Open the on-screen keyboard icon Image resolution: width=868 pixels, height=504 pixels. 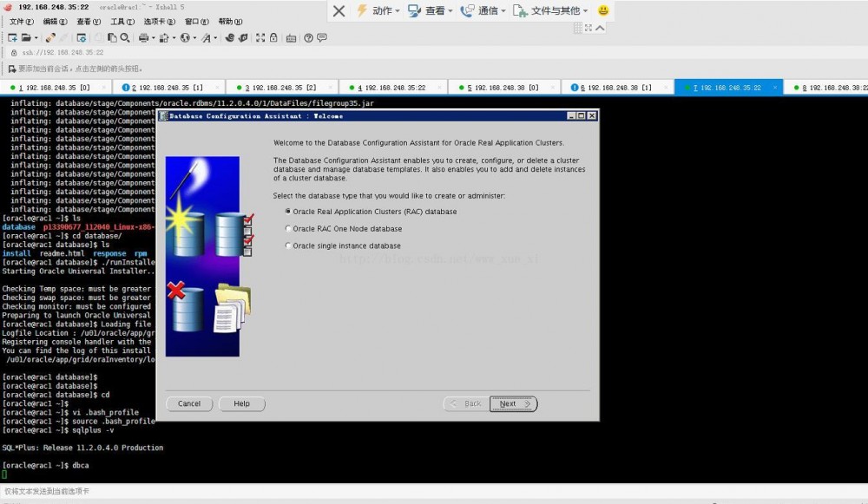pos(292,38)
